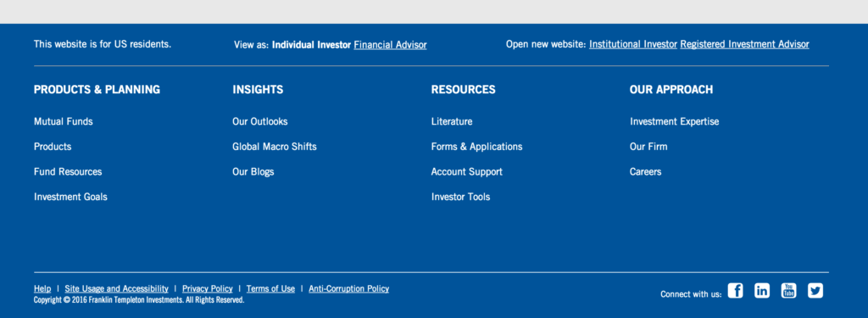Open the YouTube social icon
The image size is (868, 318).
[x=789, y=290]
